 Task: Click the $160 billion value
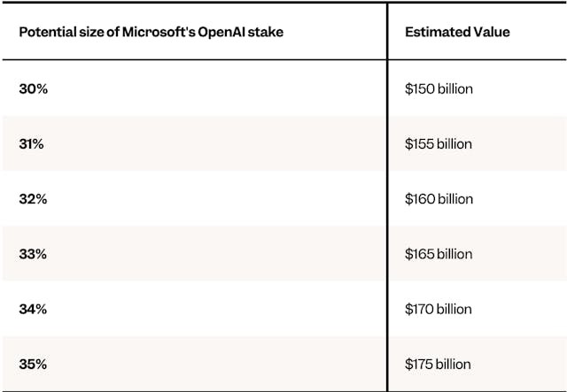point(439,199)
